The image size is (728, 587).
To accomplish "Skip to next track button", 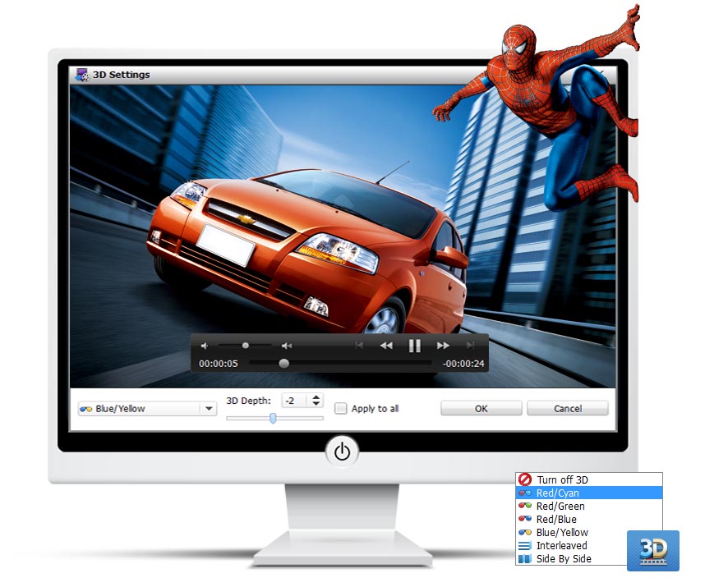I will 470,346.
